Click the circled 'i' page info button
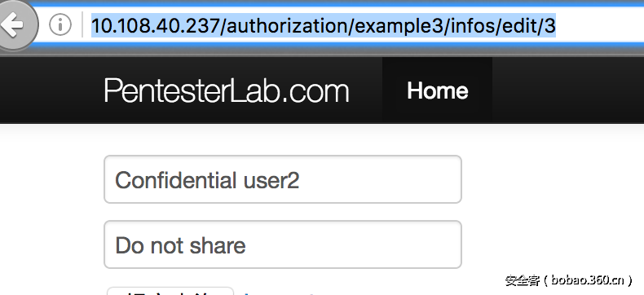The image size is (644, 295). pyautogui.click(x=60, y=25)
